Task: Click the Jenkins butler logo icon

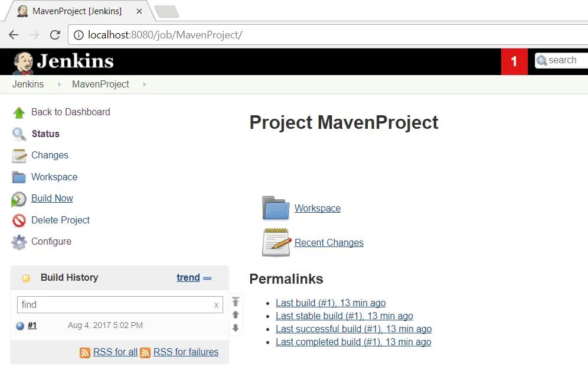Action: [x=23, y=62]
